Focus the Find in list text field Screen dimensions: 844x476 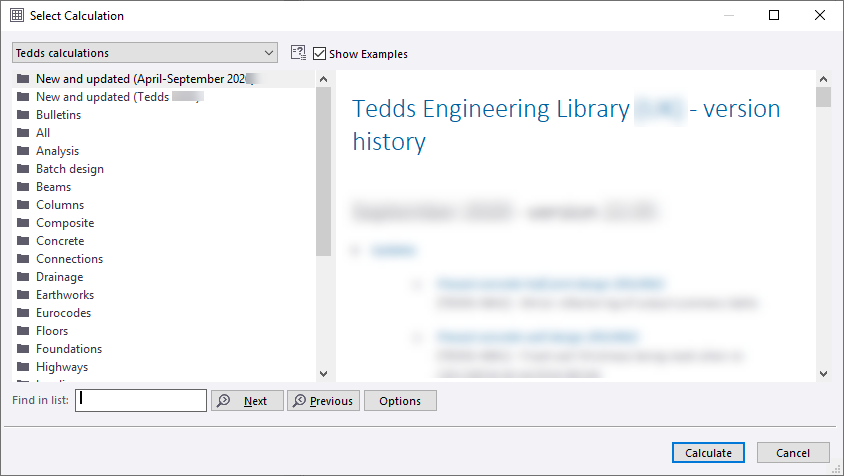click(141, 401)
